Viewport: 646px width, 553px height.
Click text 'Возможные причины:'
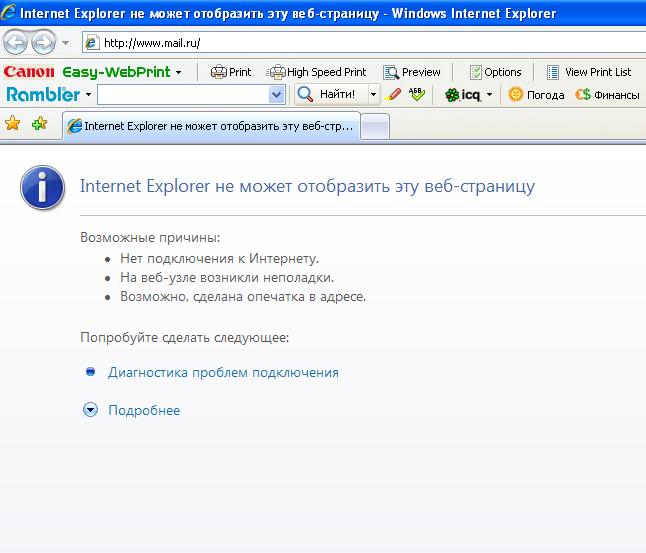click(150, 238)
